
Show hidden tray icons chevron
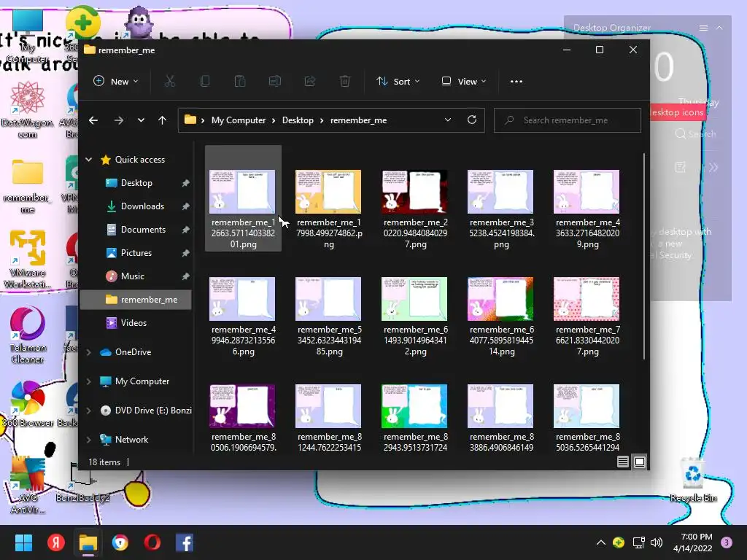[x=601, y=542]
